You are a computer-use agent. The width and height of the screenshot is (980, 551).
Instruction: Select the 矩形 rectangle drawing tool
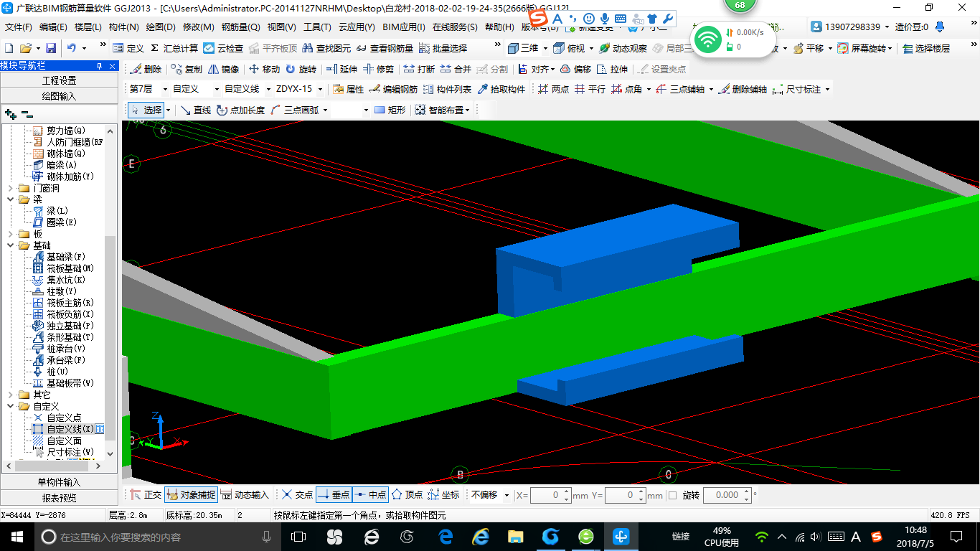click(x=390, y=110)
